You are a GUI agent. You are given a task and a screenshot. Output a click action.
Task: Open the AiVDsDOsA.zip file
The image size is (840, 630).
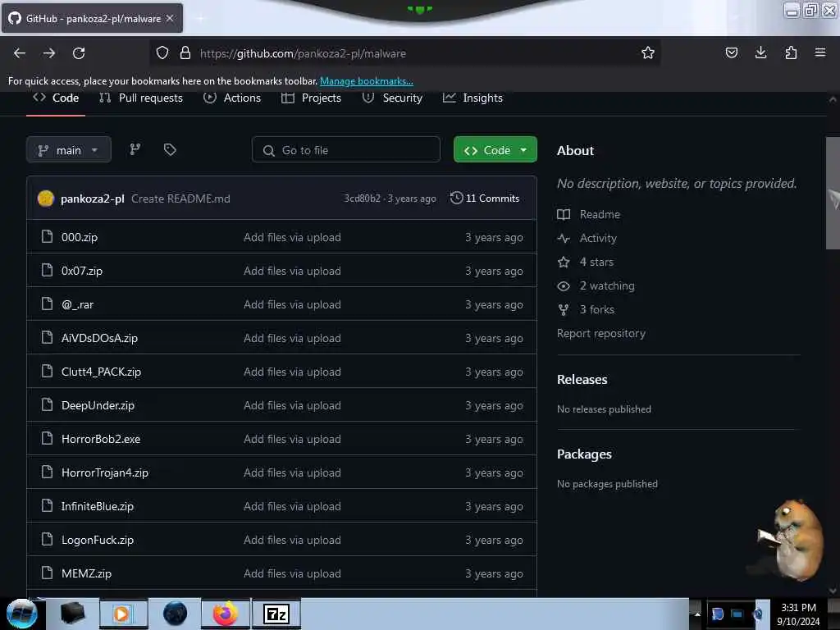99,338
